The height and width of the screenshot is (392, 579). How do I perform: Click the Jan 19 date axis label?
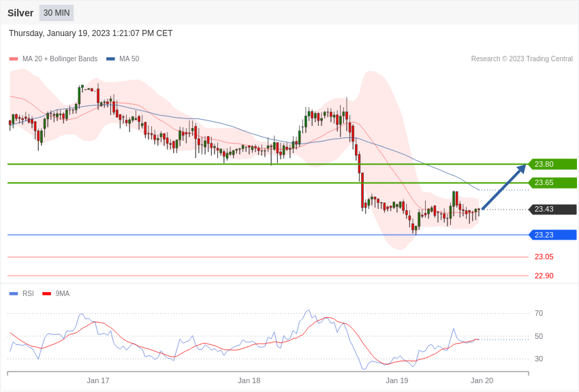point(397,380)
